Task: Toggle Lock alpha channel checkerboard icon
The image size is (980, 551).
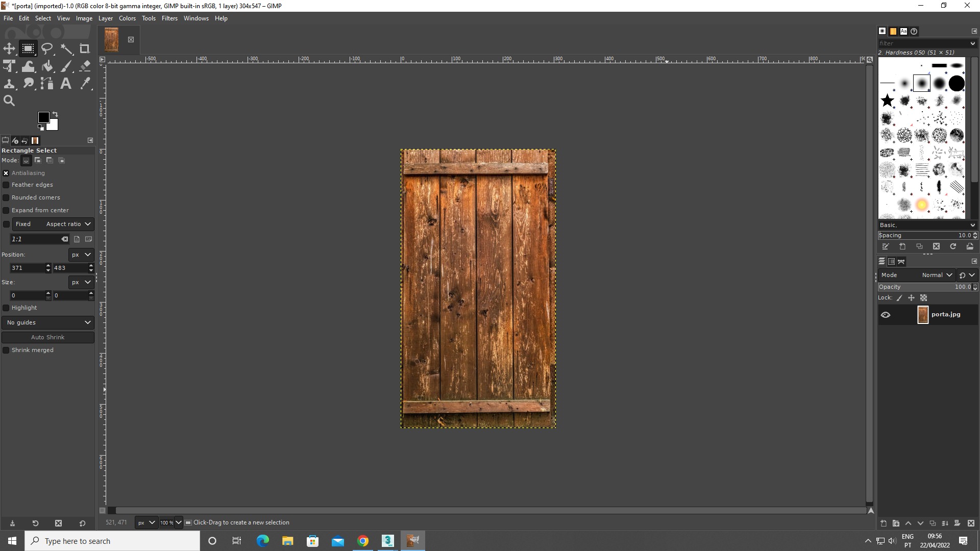Action: (x=923, y=298)
